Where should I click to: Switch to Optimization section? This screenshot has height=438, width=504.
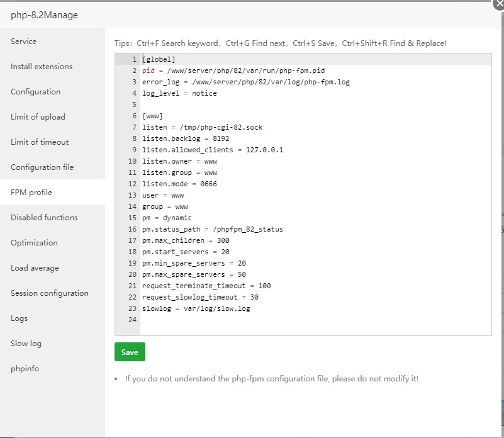tap(34, 243)
